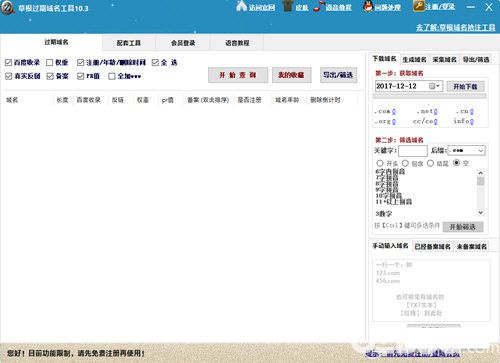
Task: Click the red music note voice tutorial icon
Action: click(319, 6)
